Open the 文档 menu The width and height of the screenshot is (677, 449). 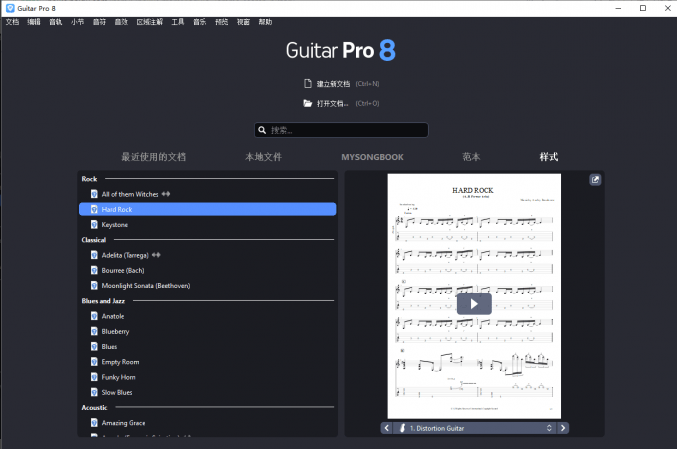12,22
